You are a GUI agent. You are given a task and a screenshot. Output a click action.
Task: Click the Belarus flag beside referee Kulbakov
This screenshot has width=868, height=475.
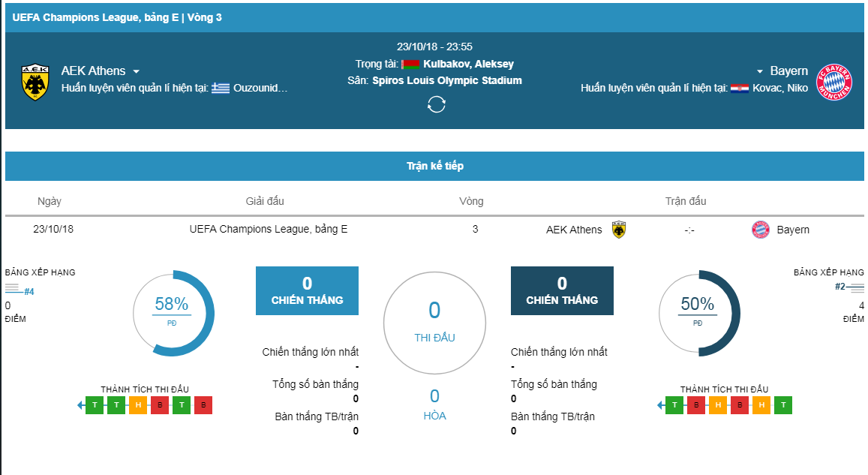(411, 65)
